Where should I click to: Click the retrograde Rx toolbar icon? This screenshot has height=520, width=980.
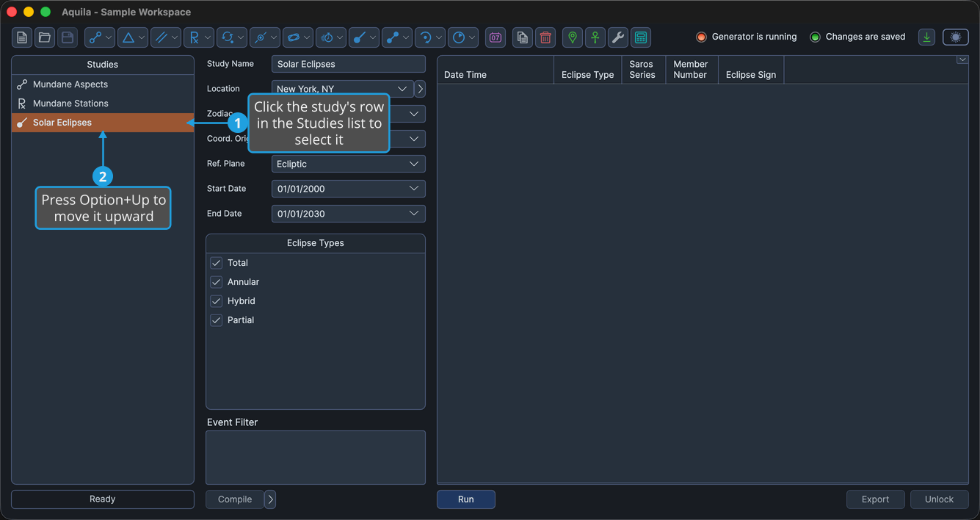pos(199,37)
